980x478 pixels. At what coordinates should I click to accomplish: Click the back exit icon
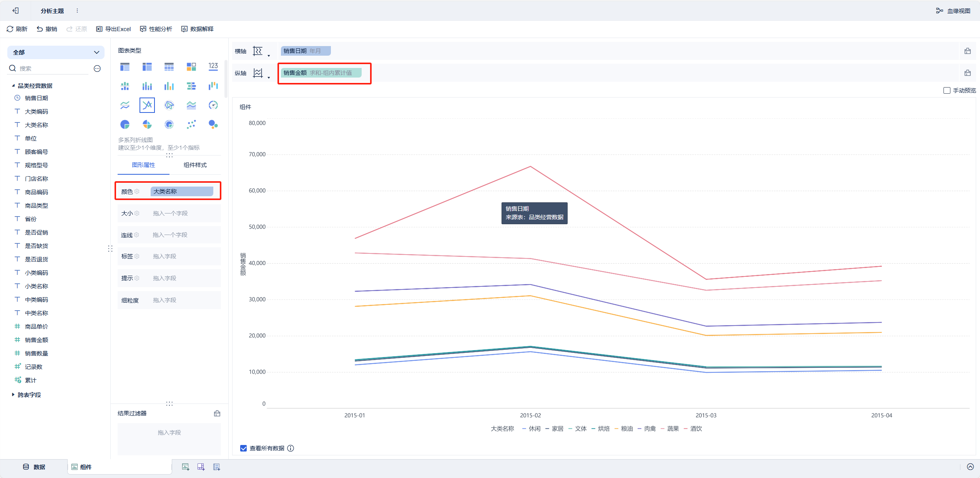pyautogui.click(x=16, y=11)
